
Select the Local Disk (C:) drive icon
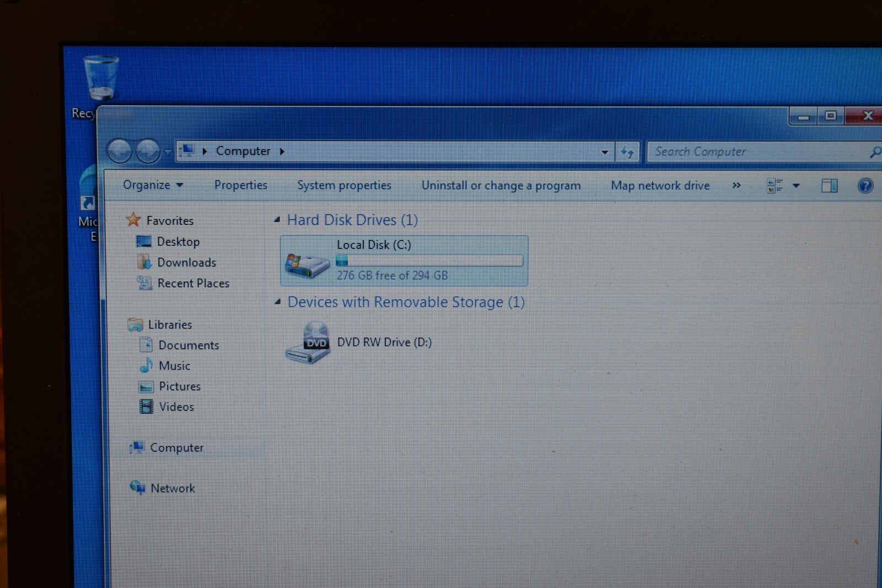pyautogui.click(x=307, y=265)
